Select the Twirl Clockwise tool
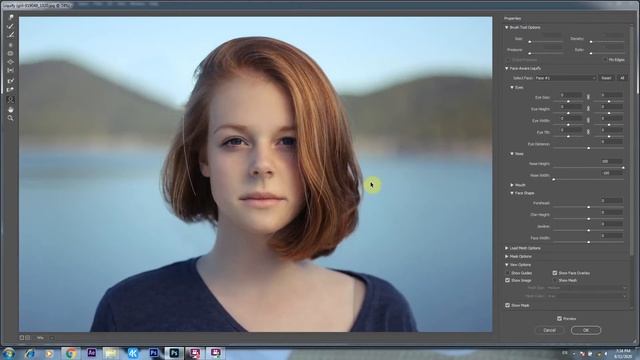The height and width of the screenshot is (360, 640). pos(11,44)
